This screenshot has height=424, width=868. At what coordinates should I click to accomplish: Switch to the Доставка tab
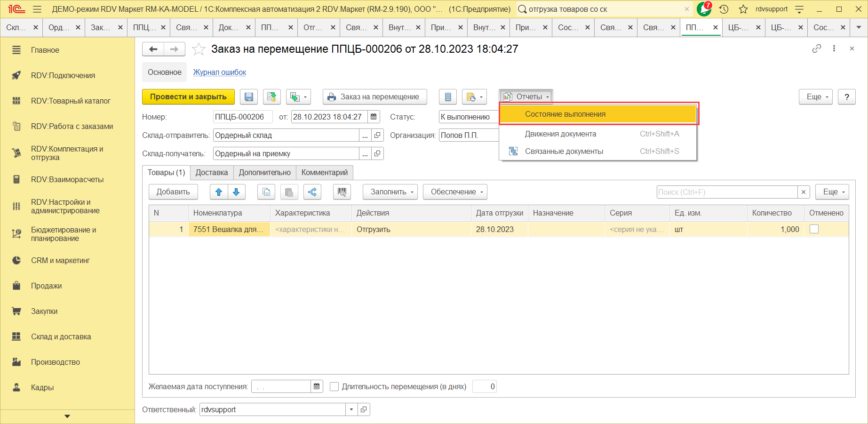[212, 173]
